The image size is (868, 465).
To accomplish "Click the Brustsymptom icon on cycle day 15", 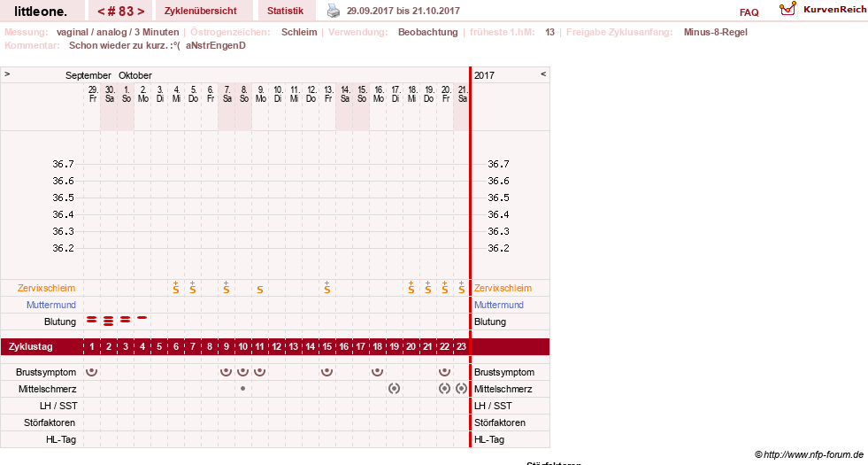I will tap(327, 371).
